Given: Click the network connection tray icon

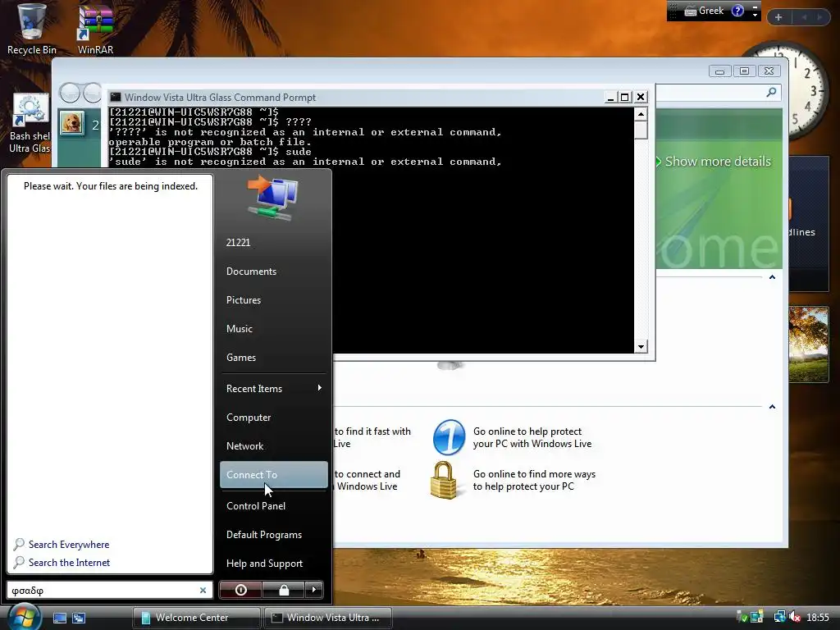Looking at the screenshot, I should tap(779, 618).
